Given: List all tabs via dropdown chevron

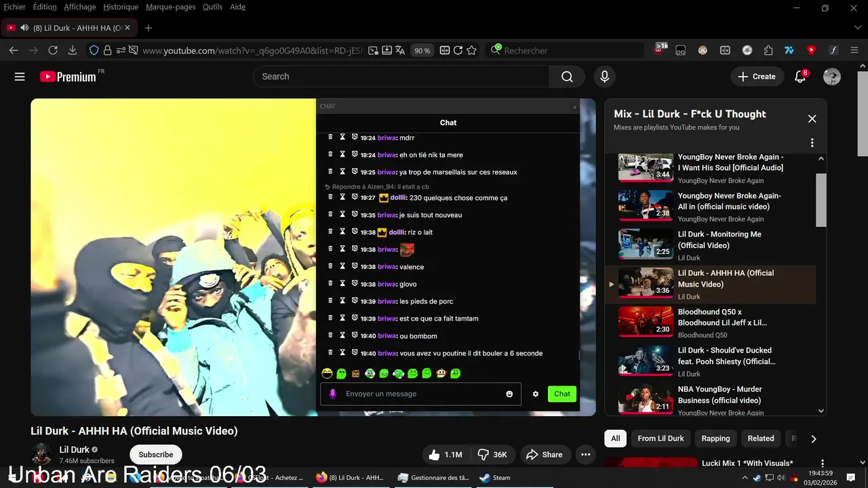Looking at the screenshot, I should (x=858, y=28).
